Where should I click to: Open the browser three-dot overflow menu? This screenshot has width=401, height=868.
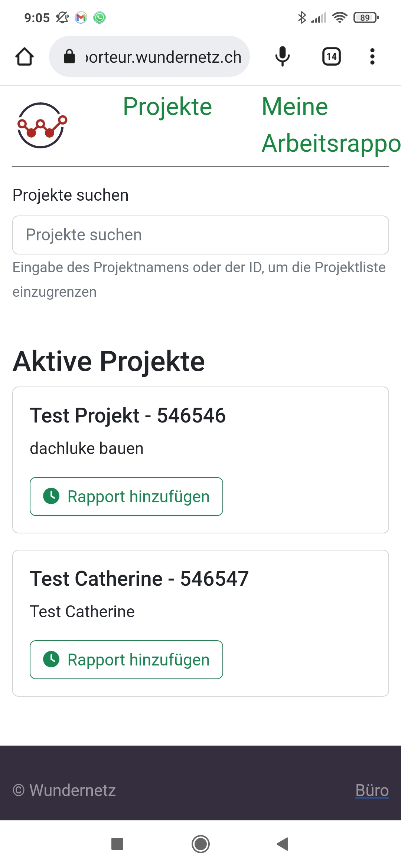372,57
